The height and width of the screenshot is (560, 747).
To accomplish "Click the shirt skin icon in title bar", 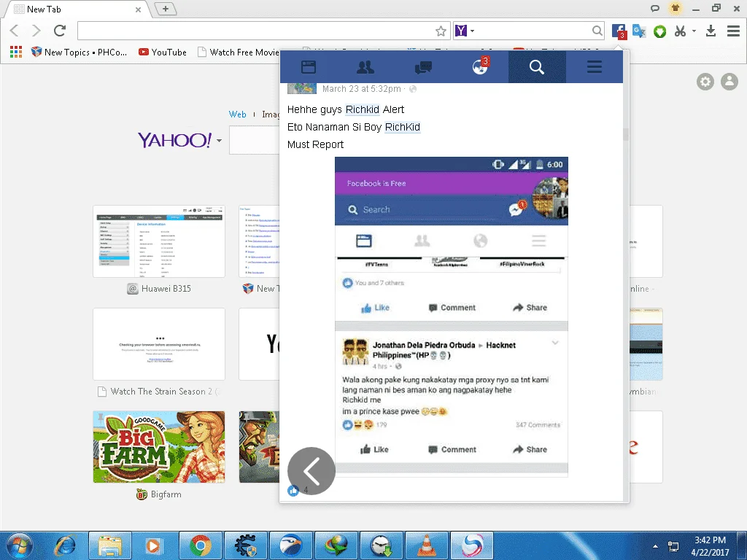I will point(675,8).
